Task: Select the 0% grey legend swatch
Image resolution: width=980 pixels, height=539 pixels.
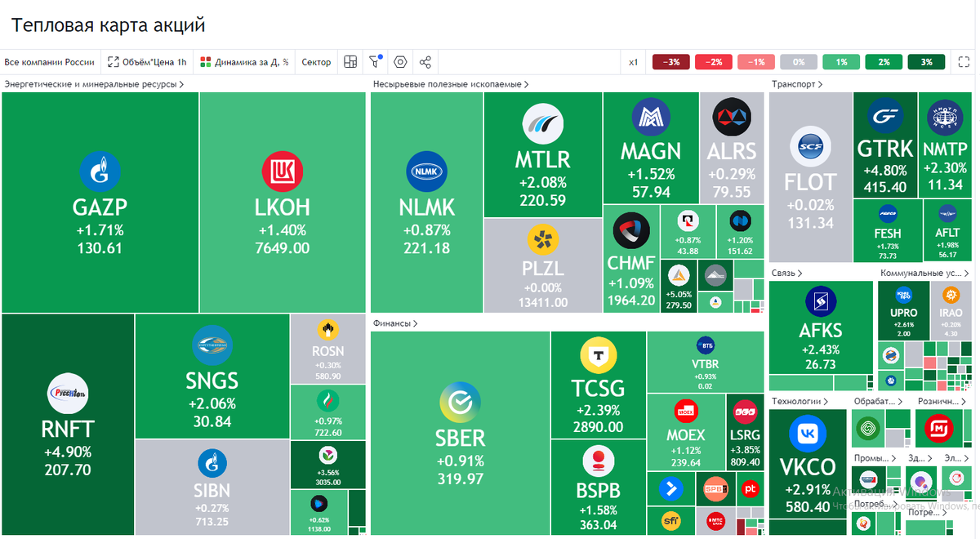Action: click(x=799, y=62)
